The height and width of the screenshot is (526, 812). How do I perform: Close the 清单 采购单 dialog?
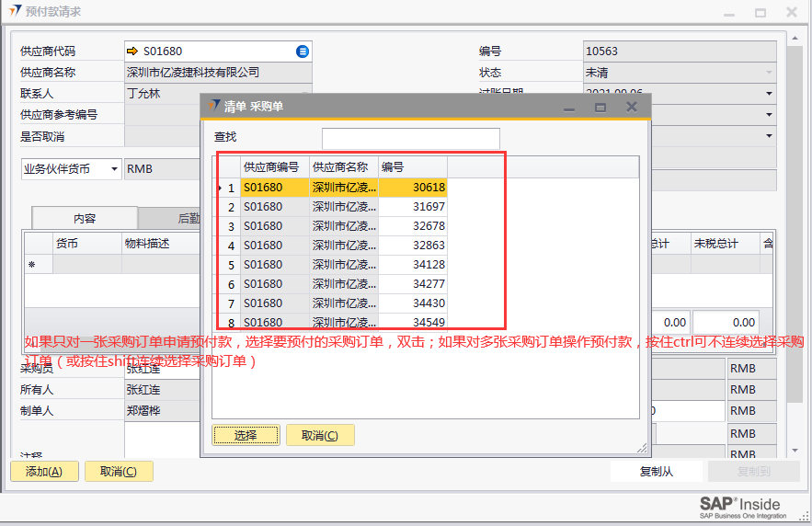coord(631,107)
